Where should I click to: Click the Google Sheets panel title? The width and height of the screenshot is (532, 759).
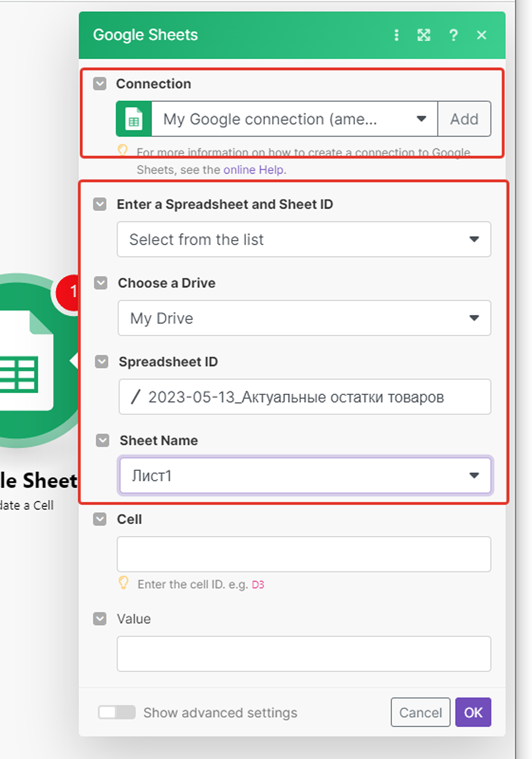[145, 35]
